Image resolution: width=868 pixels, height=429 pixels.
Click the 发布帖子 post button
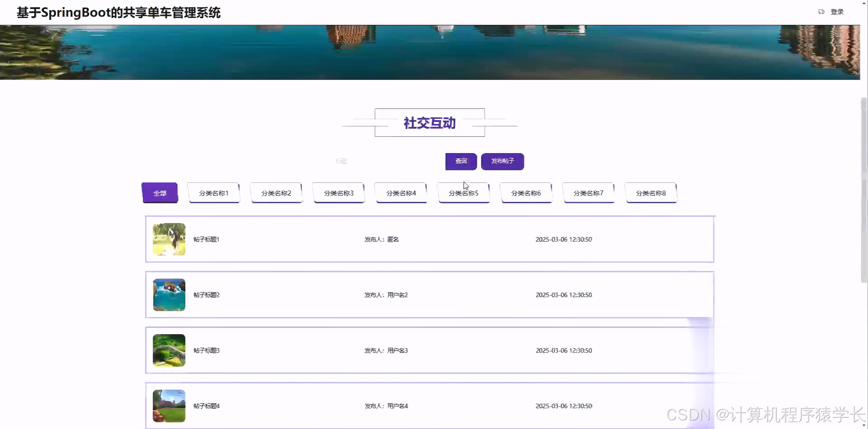(502, 161)
